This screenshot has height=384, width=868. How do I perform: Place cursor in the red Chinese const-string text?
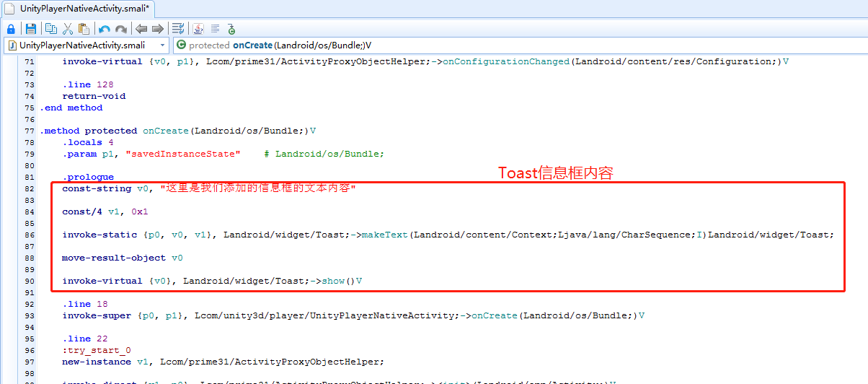(260, 188)
